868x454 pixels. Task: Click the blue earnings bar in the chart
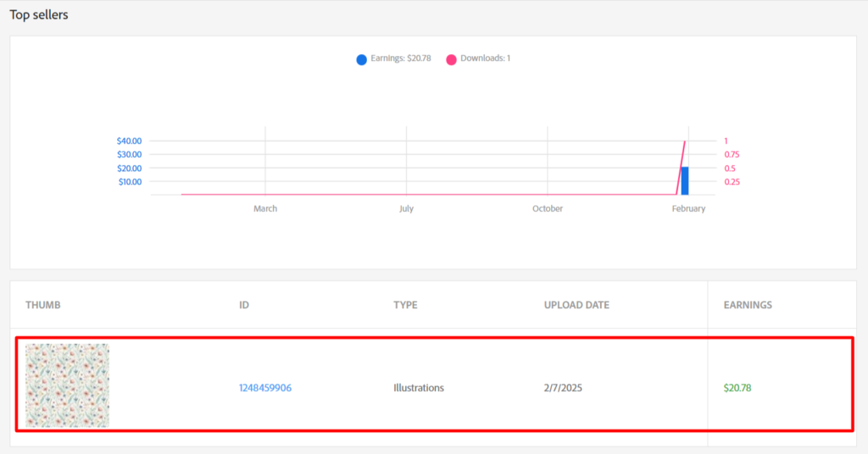pyautogui.click(x=684, y=180)
